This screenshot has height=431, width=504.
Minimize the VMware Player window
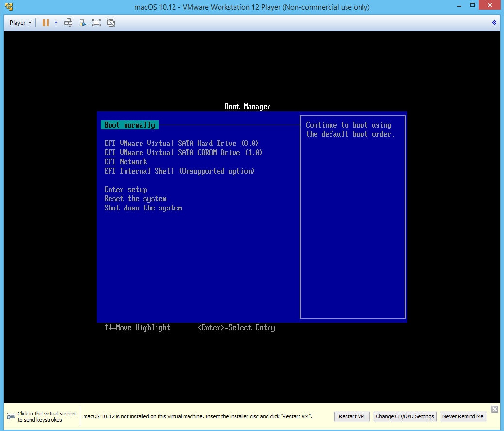(x=459, y=6)
